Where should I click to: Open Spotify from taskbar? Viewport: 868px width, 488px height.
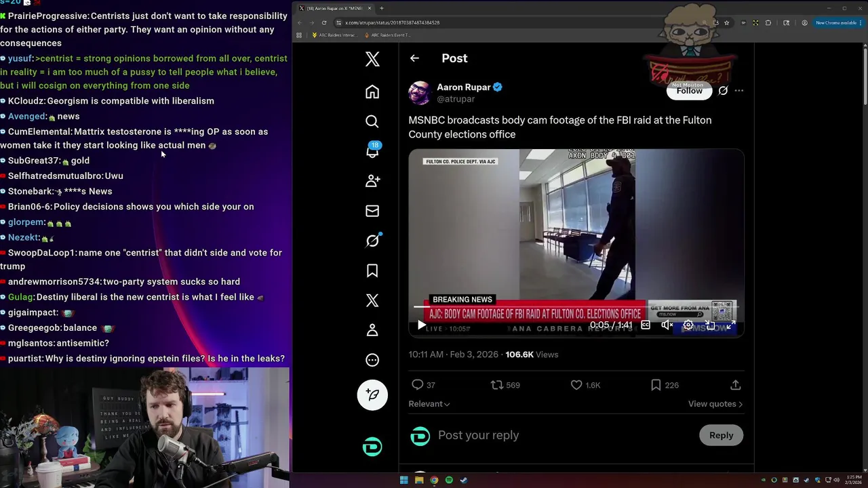[449, 480]
